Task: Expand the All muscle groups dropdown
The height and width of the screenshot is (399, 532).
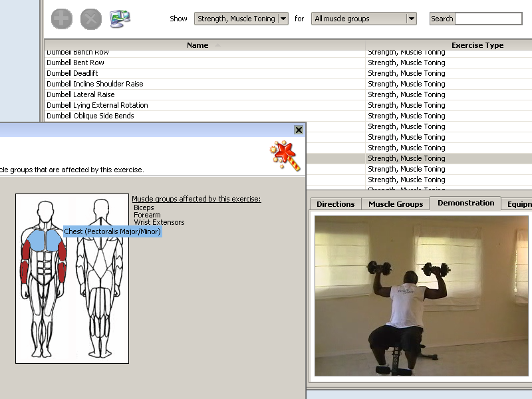Action: (x=364, y=19)
